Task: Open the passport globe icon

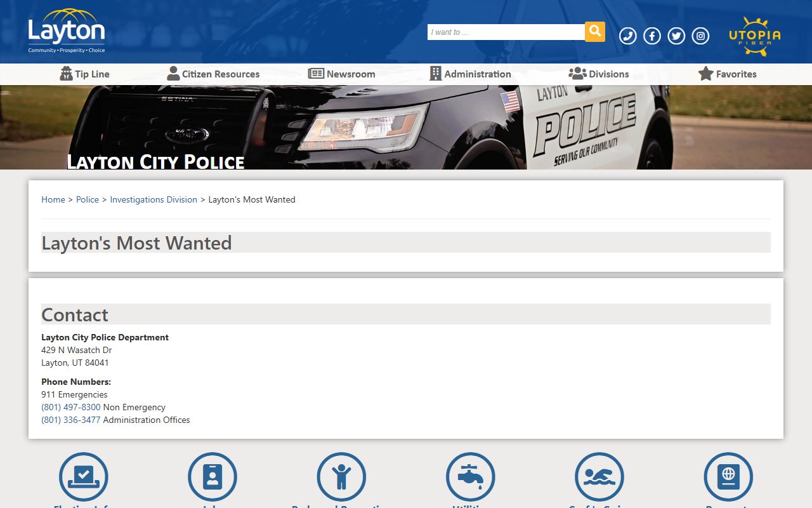Action: [x=728, y=477]
